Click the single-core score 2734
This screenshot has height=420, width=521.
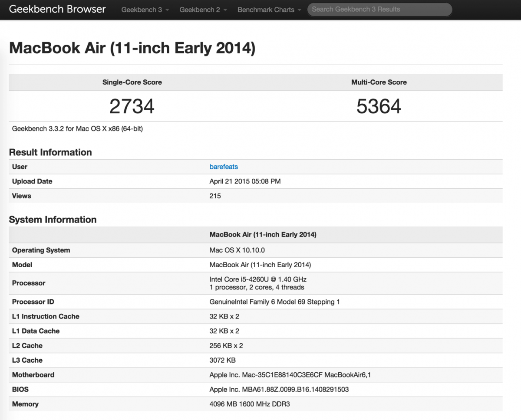tap(132, 106)
